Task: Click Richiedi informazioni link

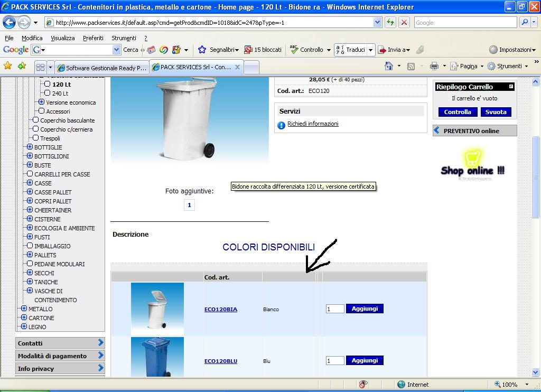Action: 313,124
